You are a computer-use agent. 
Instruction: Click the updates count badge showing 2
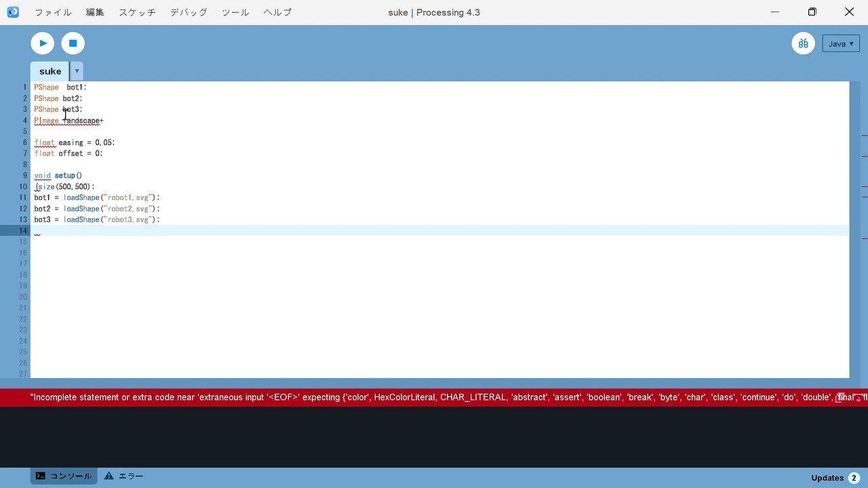click(x=854, y=478)
